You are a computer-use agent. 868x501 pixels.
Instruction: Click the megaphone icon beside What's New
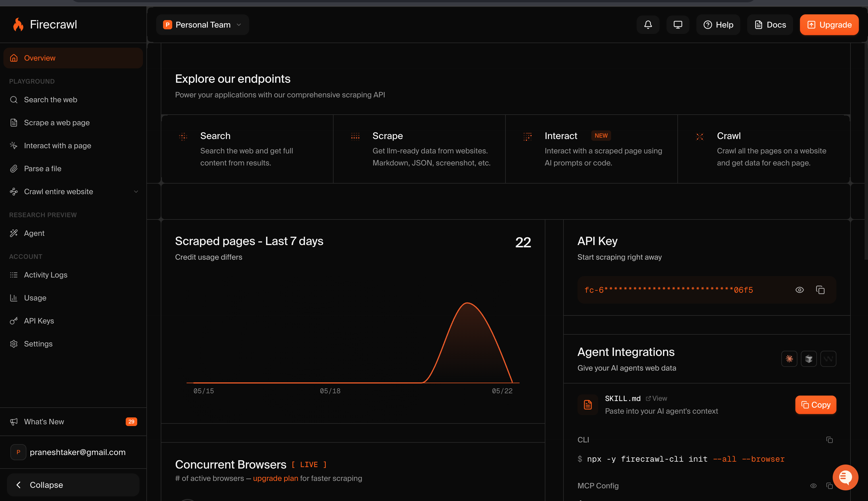pyautogui.click(x=14, y=422)
